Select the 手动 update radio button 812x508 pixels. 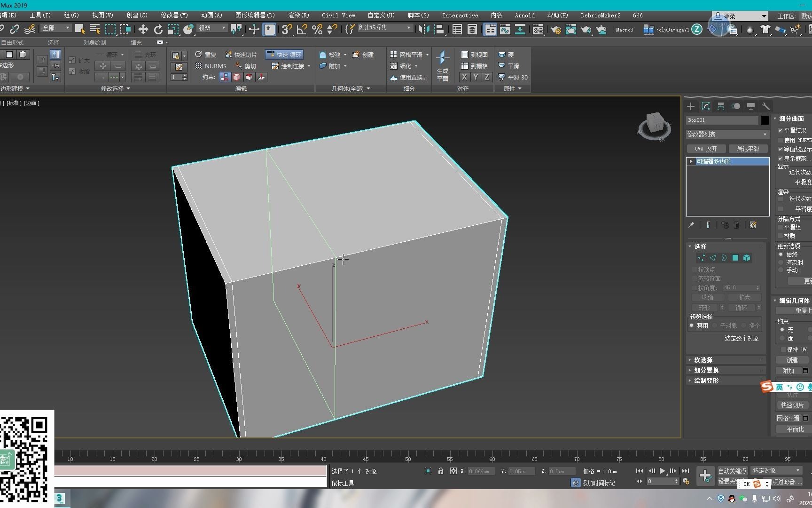(781, 270)
